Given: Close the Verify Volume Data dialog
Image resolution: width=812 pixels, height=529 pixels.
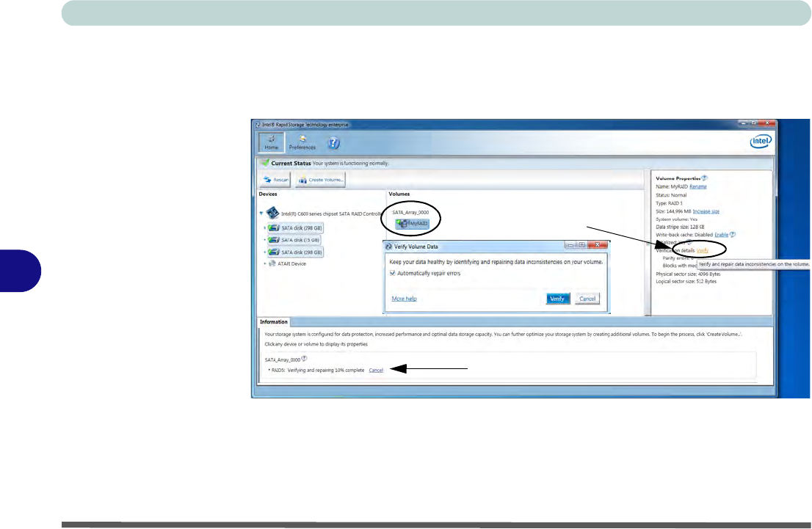Looking at the screenshot, I should point(597,245).
